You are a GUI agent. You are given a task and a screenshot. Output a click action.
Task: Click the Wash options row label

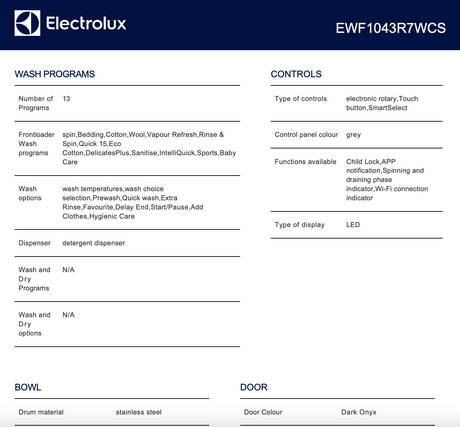coord(30,193)
